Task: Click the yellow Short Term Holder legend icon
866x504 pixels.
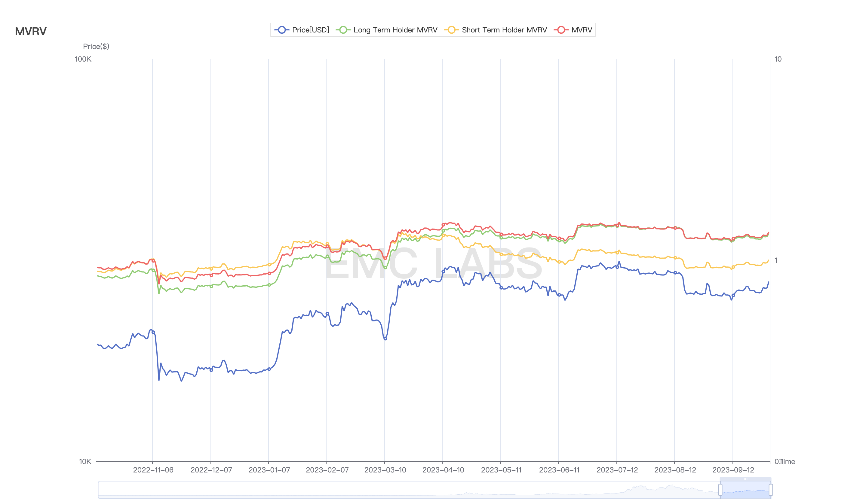Action: coord(451,30)
